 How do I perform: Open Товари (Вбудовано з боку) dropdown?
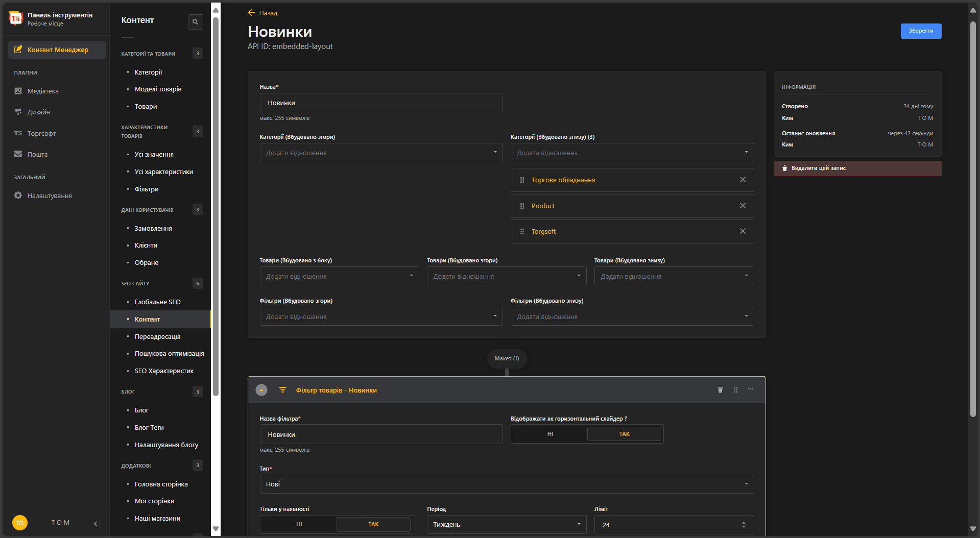tap(339, 276)
